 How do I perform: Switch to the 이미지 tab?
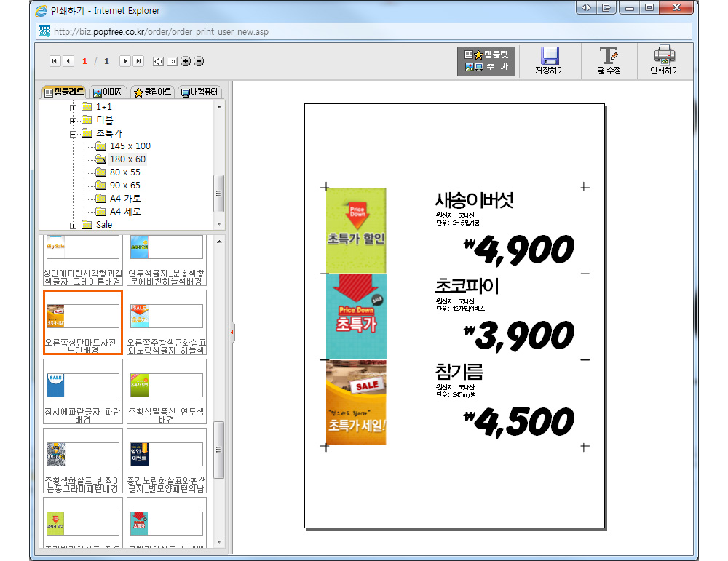click(108, 92)
